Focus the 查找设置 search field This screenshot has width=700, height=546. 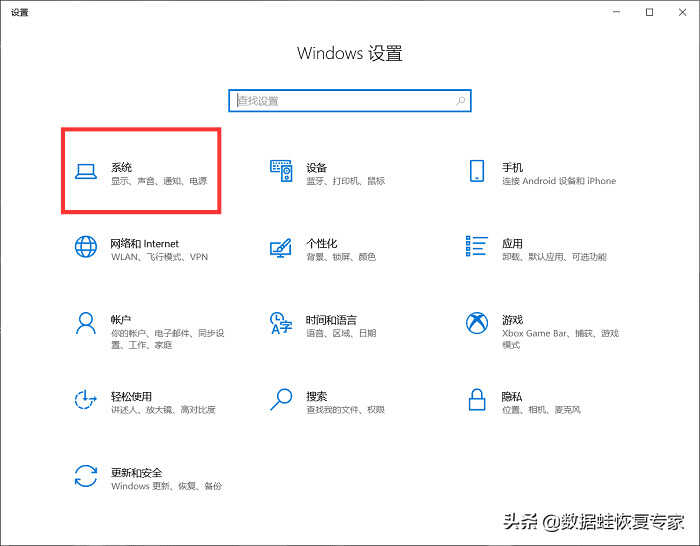[x=350, y=101]
